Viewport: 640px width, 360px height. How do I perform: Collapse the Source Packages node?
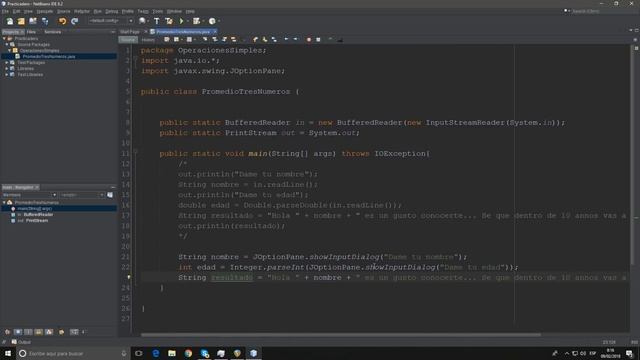tap(7, 44)
